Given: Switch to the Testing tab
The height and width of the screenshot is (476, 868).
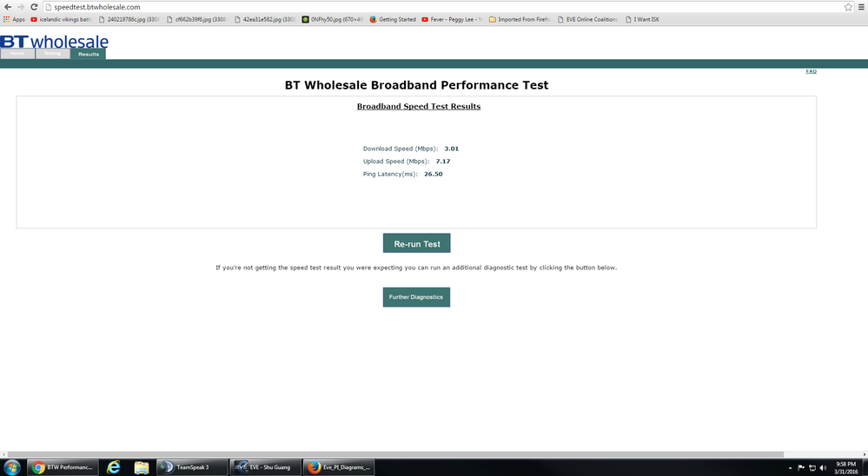Looking at the screenshot, I should [53, 54].
